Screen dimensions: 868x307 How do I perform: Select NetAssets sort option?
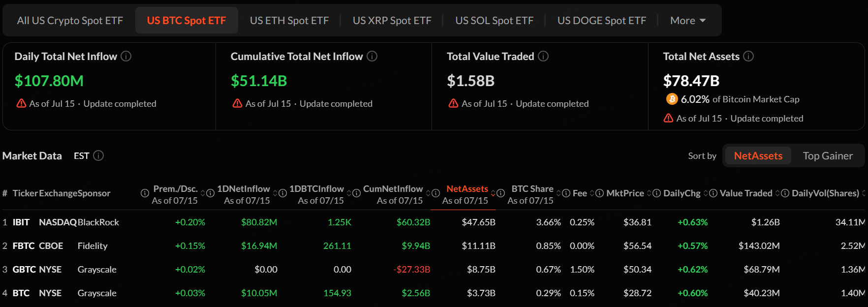tap(758, 155)
